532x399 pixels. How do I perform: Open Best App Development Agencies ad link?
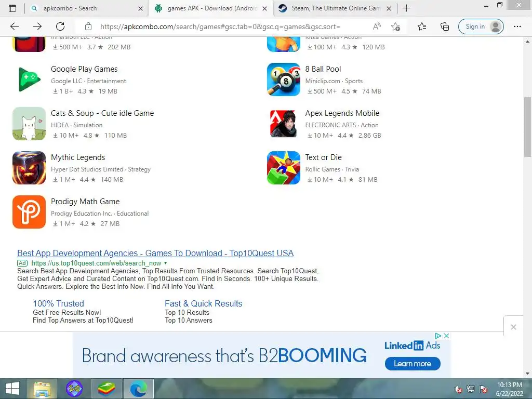click(155, 253)
